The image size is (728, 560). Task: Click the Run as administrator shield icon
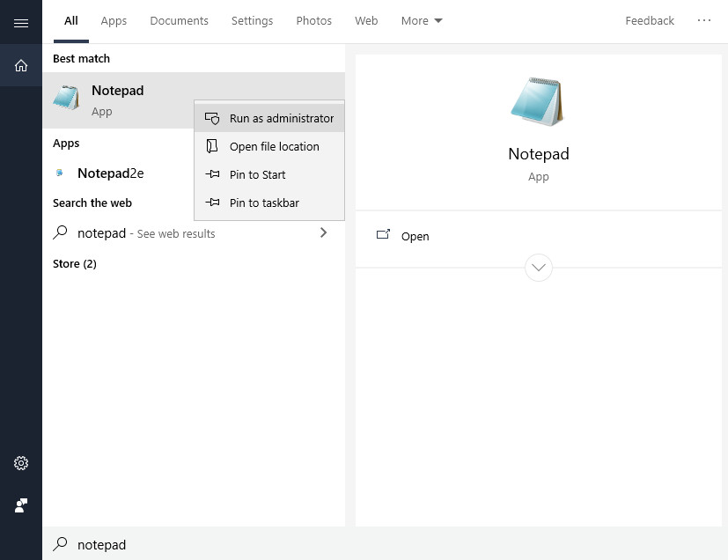click(212, 118)
